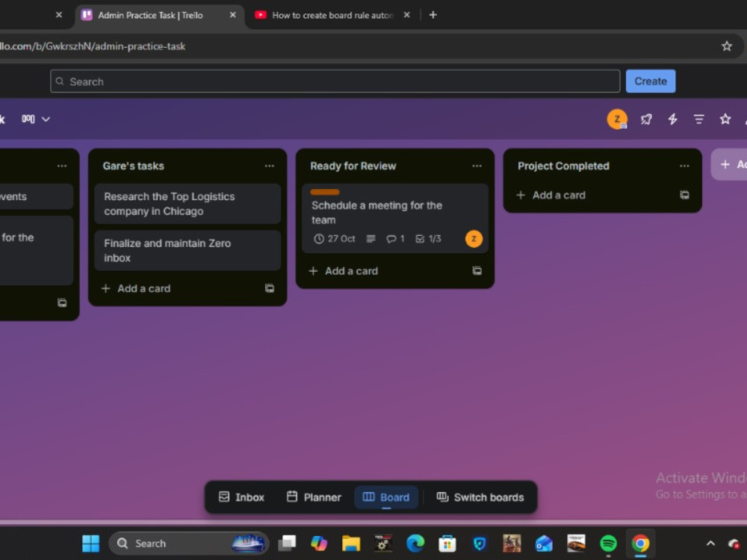Screen dimensions: 747x560
Task: Click the 27 Oct due date badge
Action: [335, 239]
